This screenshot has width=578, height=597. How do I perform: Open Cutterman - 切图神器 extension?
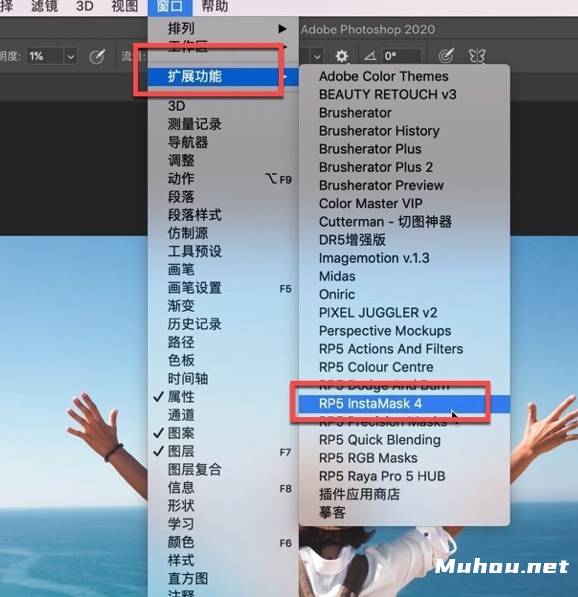(404, 222)
